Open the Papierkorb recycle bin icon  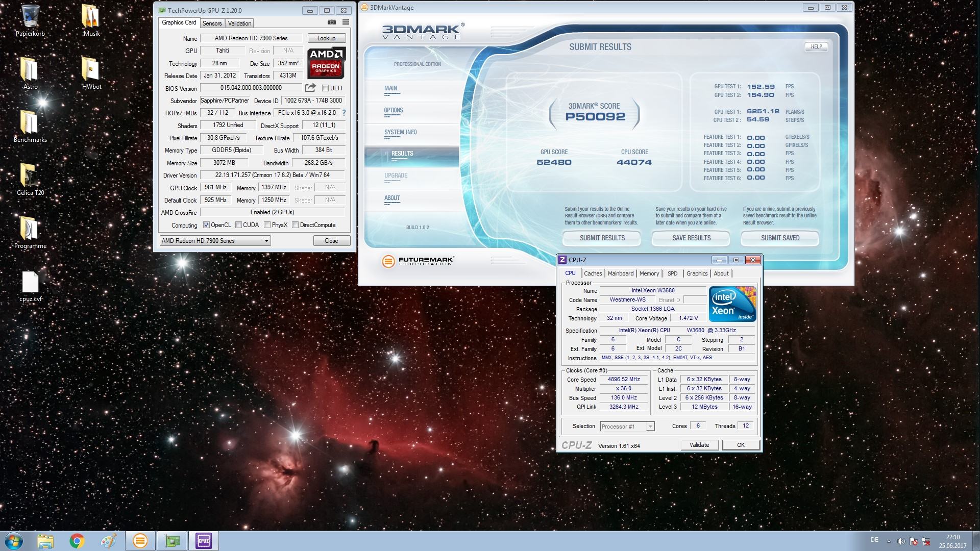(x=30, y=20)
